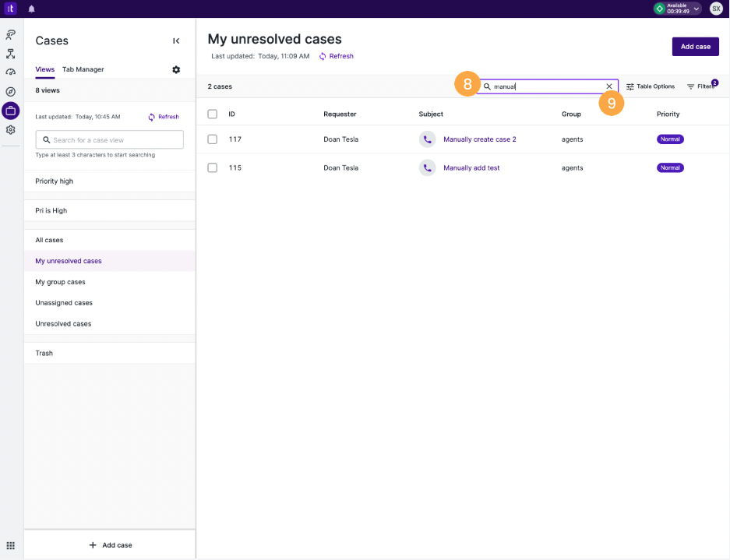Screen dimensions: 730x560
Task: Toggle the select-all header checkbox
Action: pos(212,114)
